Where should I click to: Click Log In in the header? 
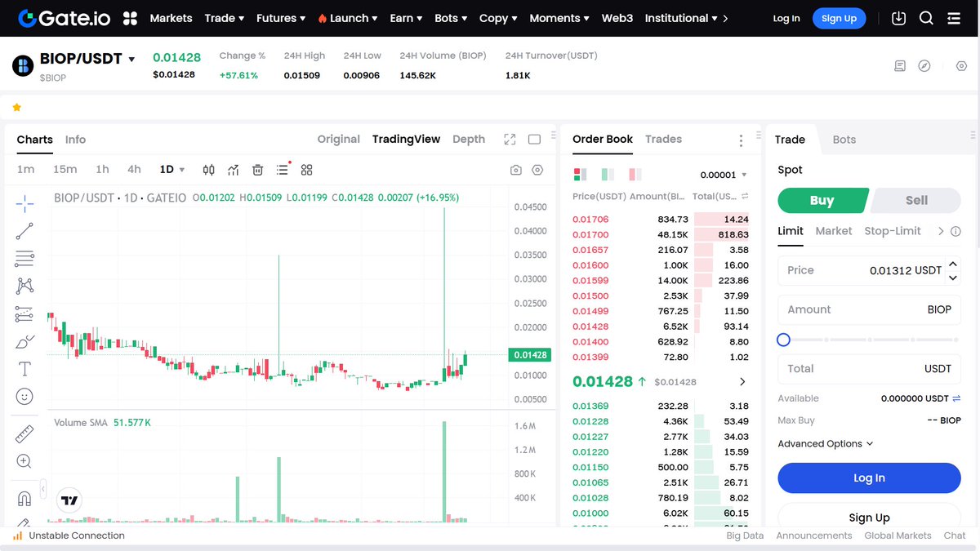[786, 18]
